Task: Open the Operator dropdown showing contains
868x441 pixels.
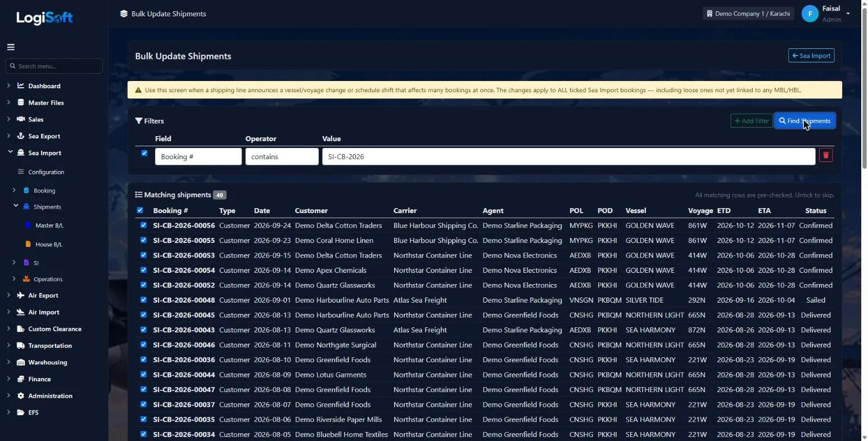Action: (x=282, y=156)
